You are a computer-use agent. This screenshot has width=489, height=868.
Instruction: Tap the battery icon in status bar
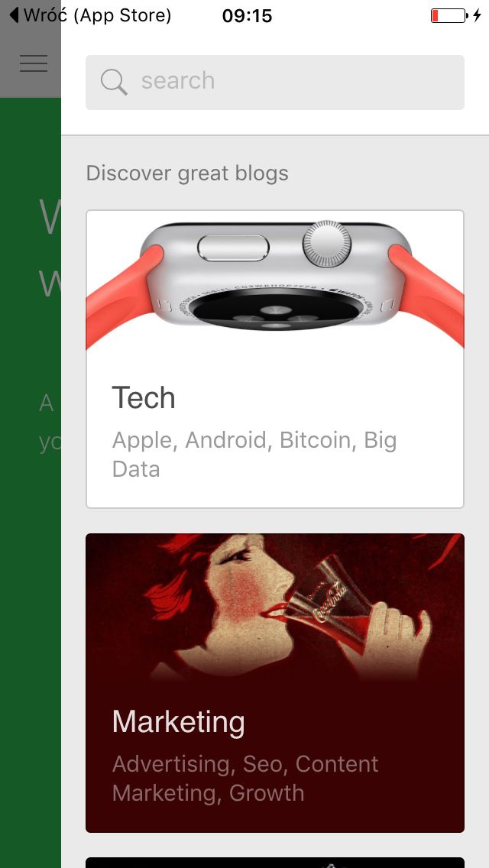click(449, 15)
